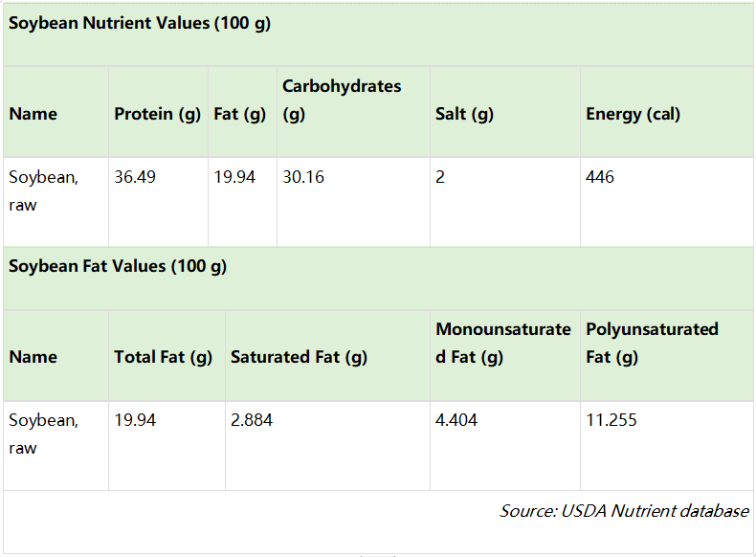Viewport: 756px width, 557px height.
Task: Select the energy value 446
Action: (600, 177)
